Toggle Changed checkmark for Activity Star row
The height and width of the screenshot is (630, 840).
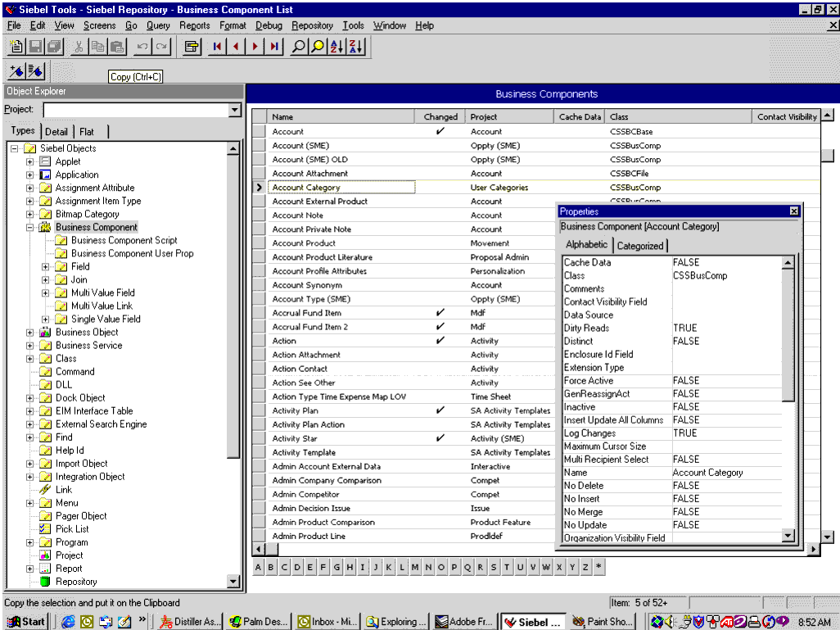click(440, 438)
